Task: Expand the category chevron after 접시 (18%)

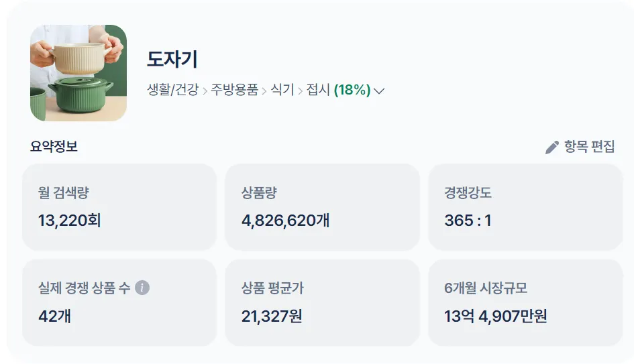Action: (379, 90)
